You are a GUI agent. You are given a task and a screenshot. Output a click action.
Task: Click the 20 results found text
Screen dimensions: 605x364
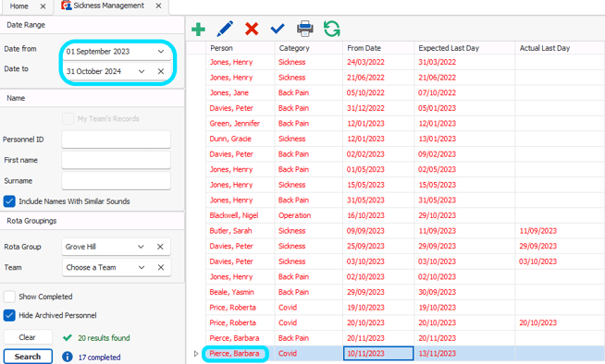(x=104, y=338)
